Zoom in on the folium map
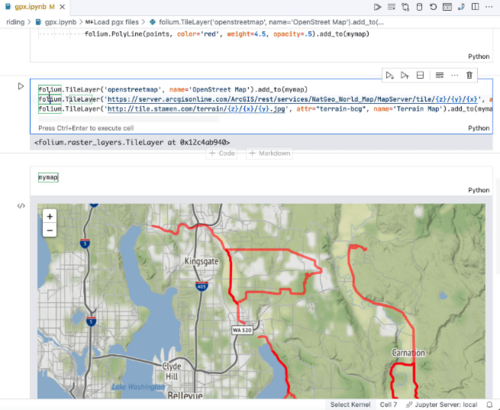This screenshot has width=500, height=410. (50, 217)
